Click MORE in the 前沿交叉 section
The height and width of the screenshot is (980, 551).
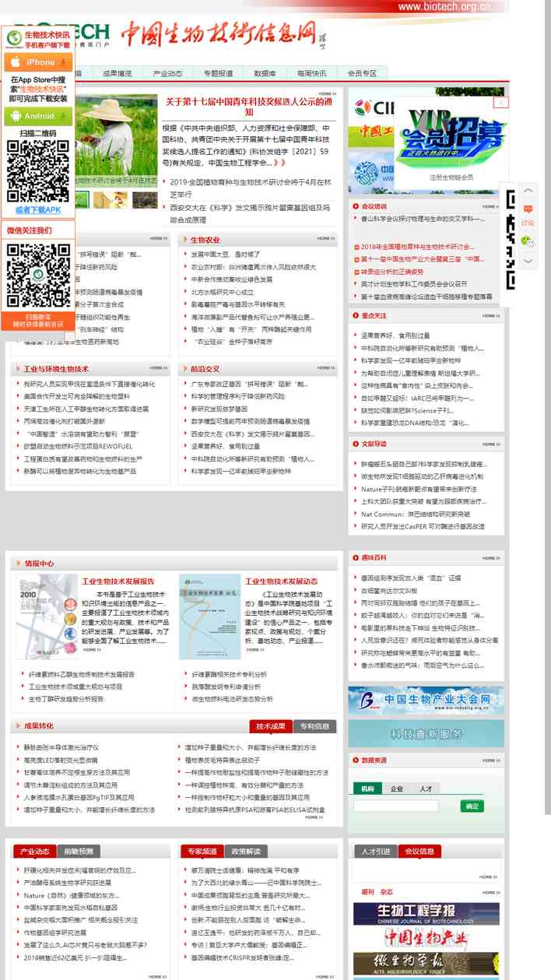click(x=328, y=368)
